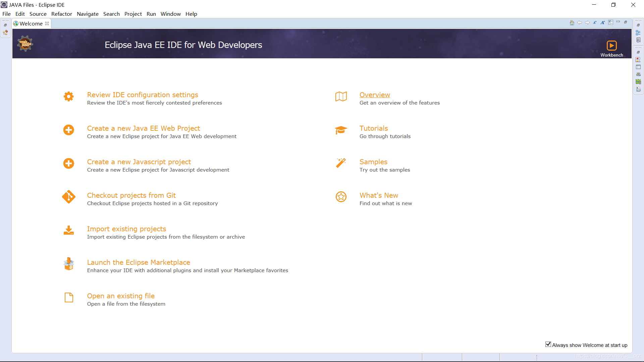Click the Magnify font size icon
Viewport: 644px width, 362px height.
tap(603, 23)
